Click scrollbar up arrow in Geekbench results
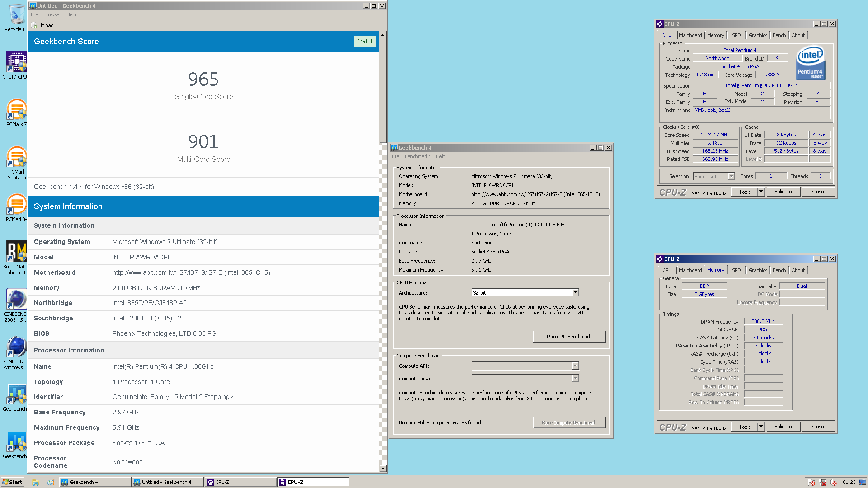This screenshot has width=868, height=488. 383,35
